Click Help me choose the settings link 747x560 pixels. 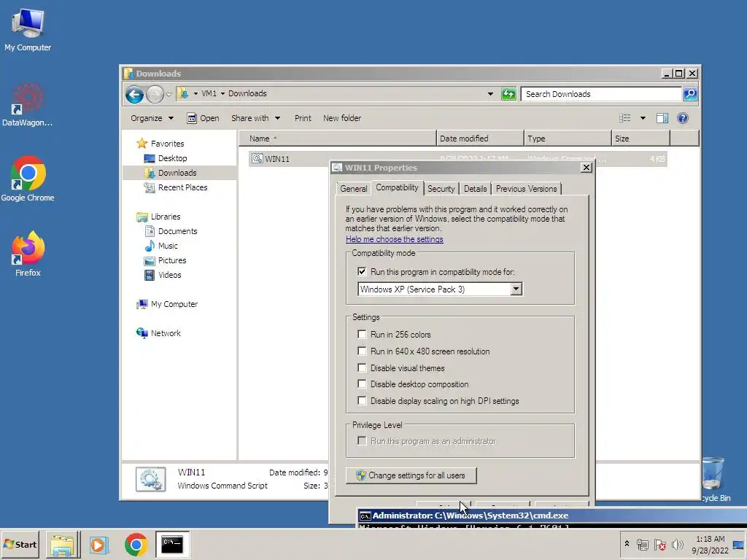(395, 239)
